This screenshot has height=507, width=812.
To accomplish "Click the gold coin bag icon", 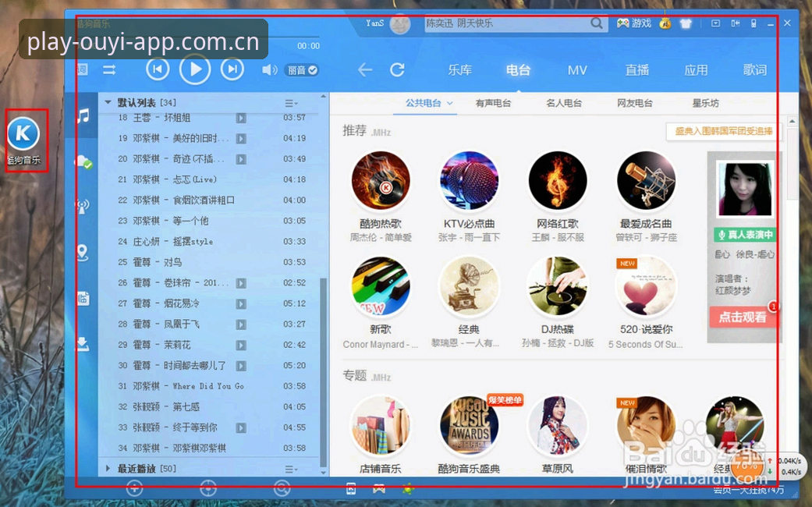I will (665, 23).
